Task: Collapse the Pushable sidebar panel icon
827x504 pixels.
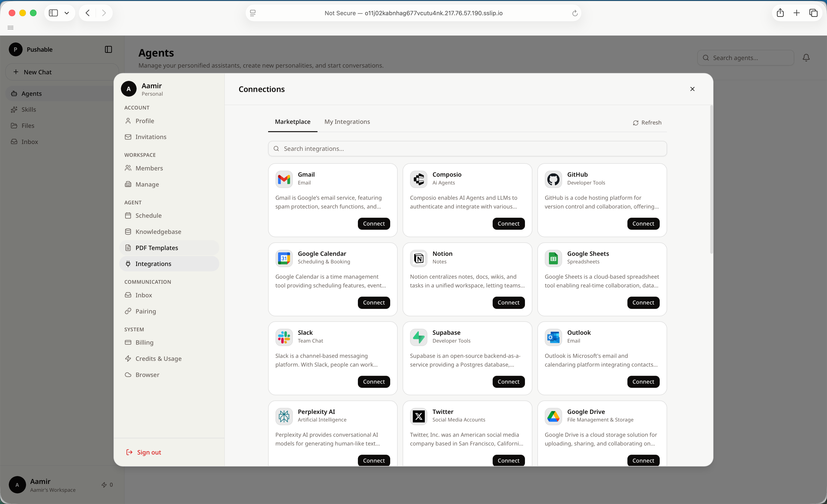Action: (108, 49)
